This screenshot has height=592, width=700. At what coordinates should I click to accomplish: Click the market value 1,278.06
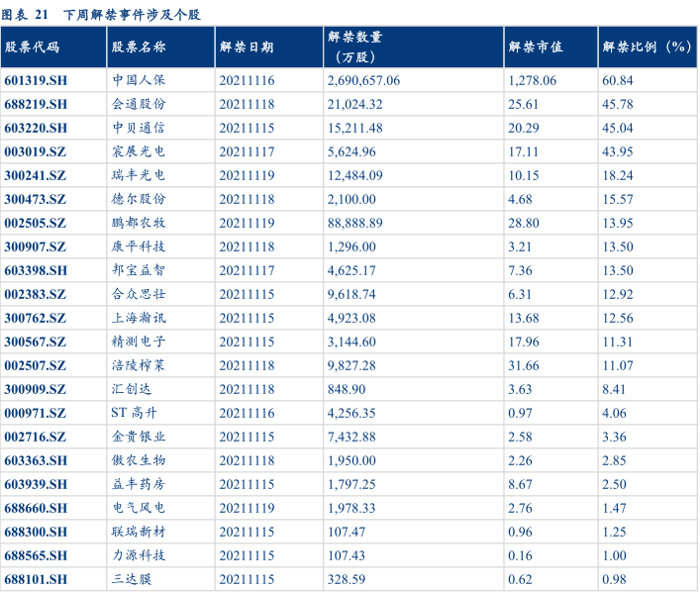pyautogui.click(x=532, y=80)
